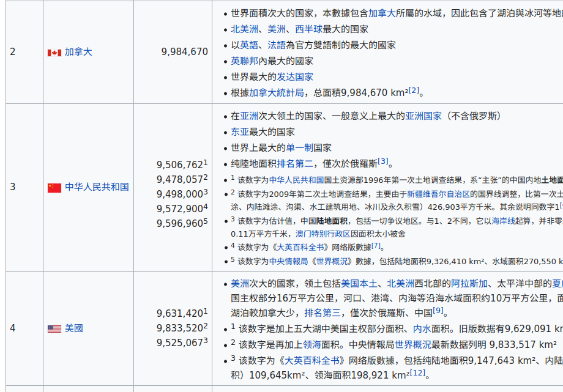Open the 亚洲国家 link
563x392 pixels.
pos(423,116)
